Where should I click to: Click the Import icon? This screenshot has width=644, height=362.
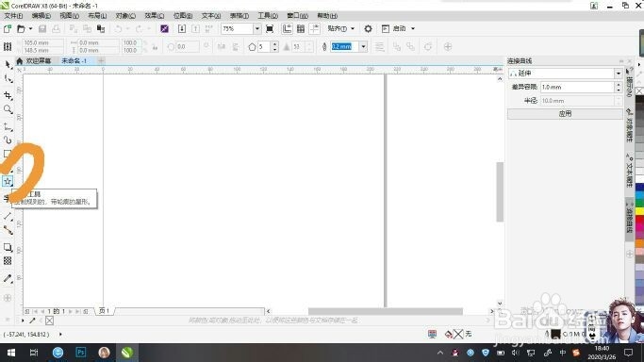[x=182, y=28]
